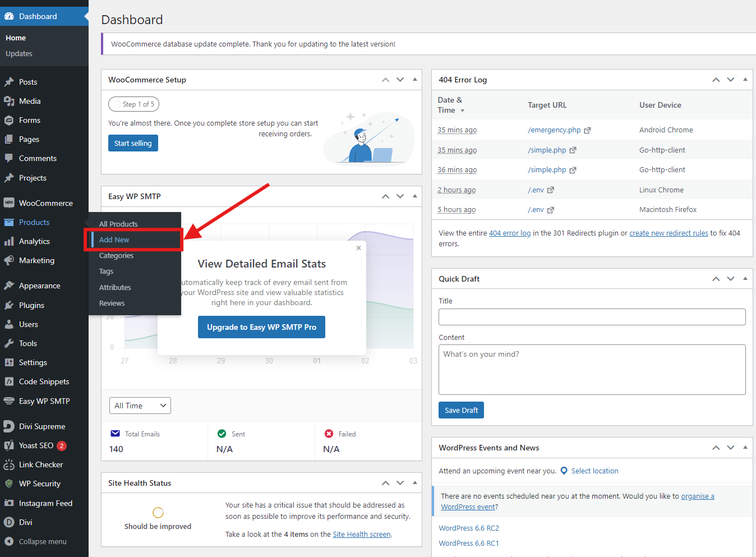Click the Users person icon
Screen dimensions: 756x557
pyautogui.click(x=9, y=324)
